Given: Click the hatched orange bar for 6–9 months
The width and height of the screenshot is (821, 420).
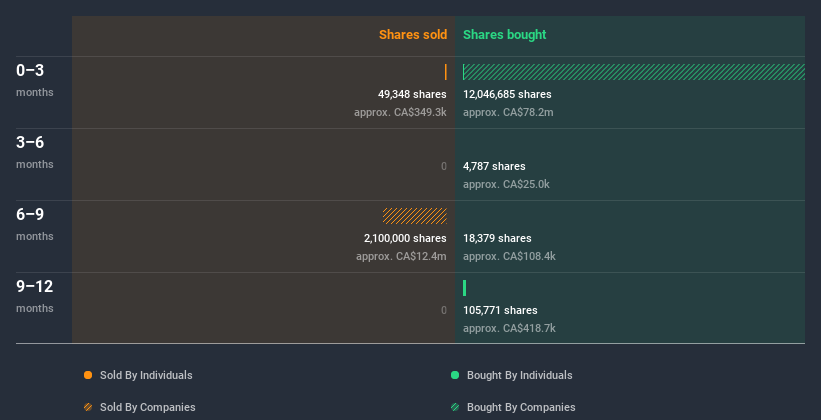Looking at the screenshot, I should tap(415, 216).
